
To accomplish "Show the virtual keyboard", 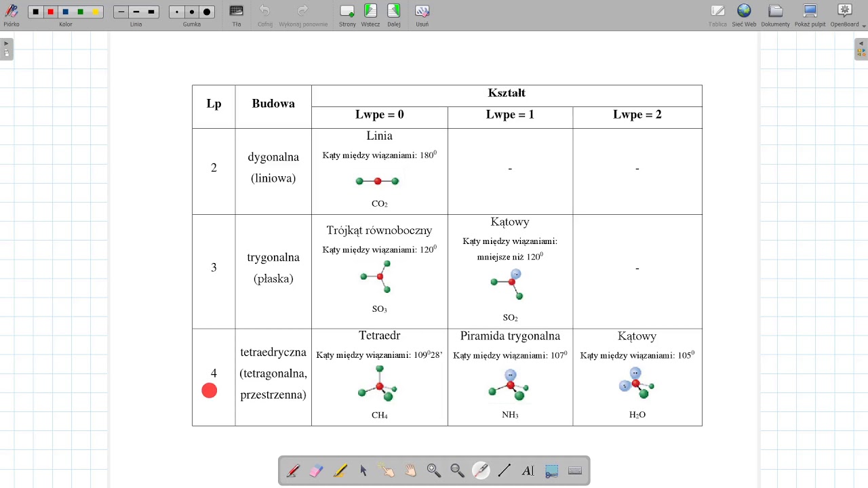I will (x=575, y=470).
